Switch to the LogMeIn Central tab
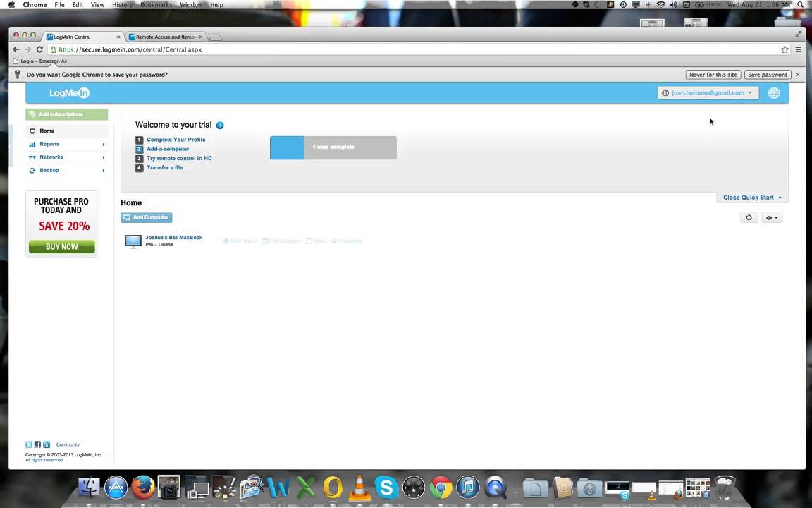The image size is (812, 508). (x=82, y=37)
